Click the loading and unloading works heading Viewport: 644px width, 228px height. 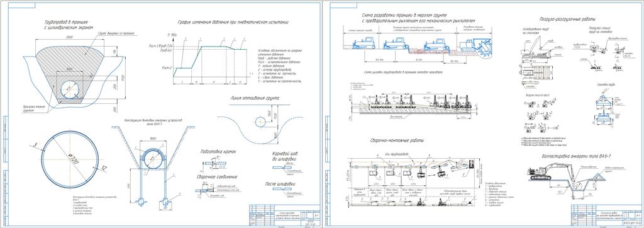tap(568, 20)
